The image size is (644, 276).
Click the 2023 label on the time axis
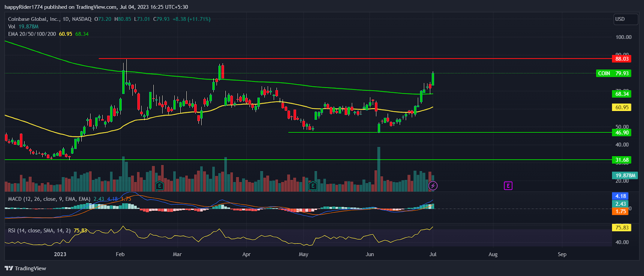(60, 254)
